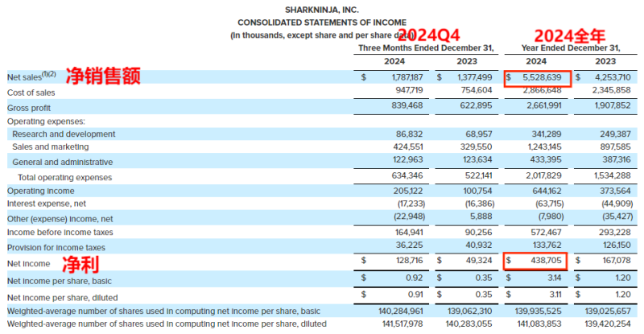Select the Operating income row label
The width and height of the screenshot is (644, 334).
pos(40,191)
